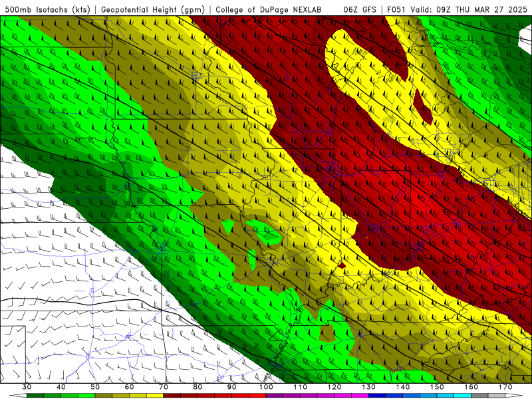Click the '06Z GFS' model run text
Image resolution: width=532 pixels, height=399 pixels.
point(360,10)
